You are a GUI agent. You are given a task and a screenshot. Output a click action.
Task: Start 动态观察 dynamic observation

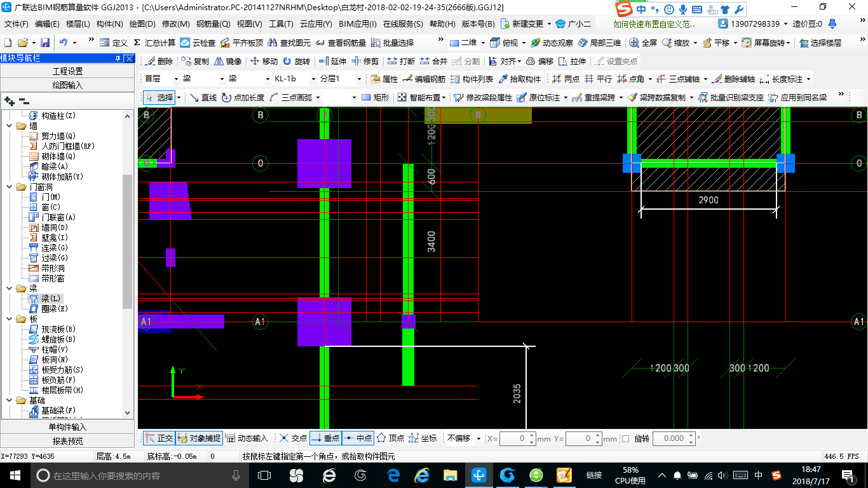point(552,43)
